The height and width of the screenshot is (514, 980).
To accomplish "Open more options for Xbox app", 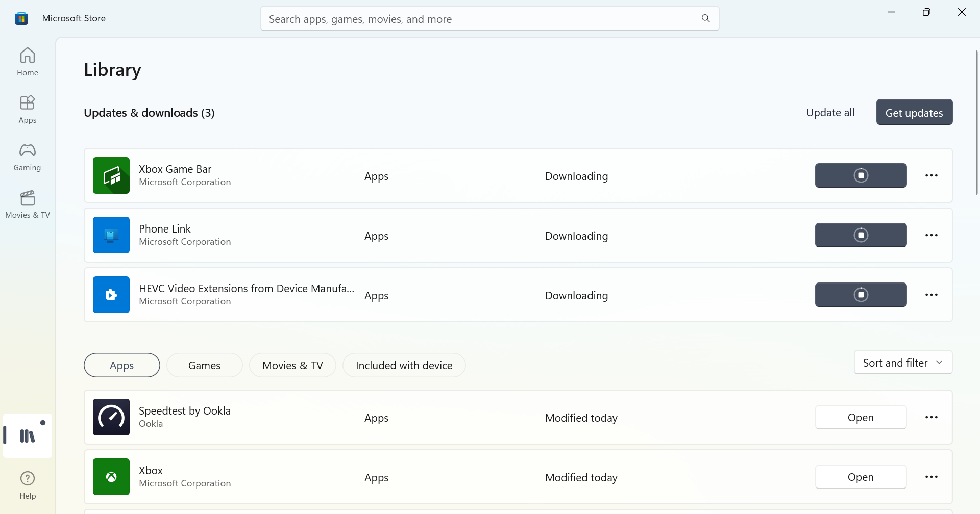I will [x=932, y=477].
